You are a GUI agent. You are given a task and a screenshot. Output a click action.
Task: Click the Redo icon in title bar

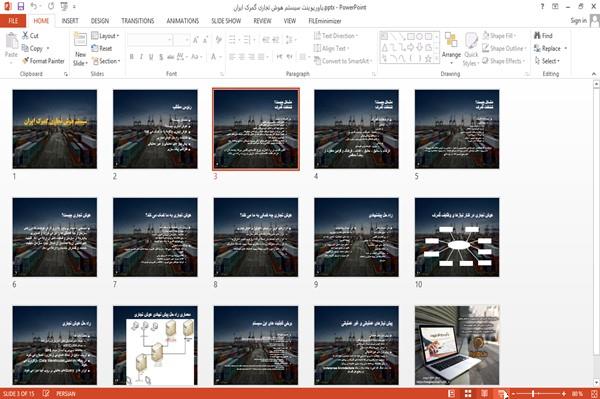coord(51,7)
